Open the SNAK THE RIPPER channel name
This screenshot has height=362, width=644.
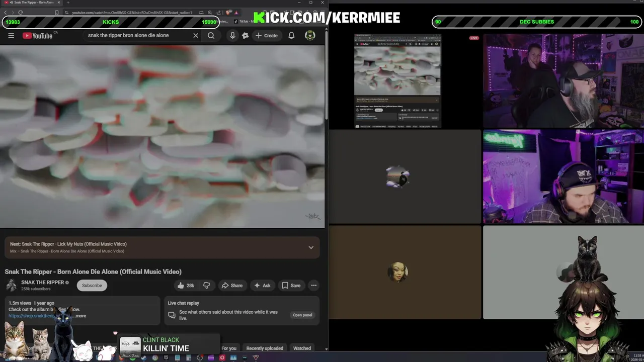[x=42, y=283]
